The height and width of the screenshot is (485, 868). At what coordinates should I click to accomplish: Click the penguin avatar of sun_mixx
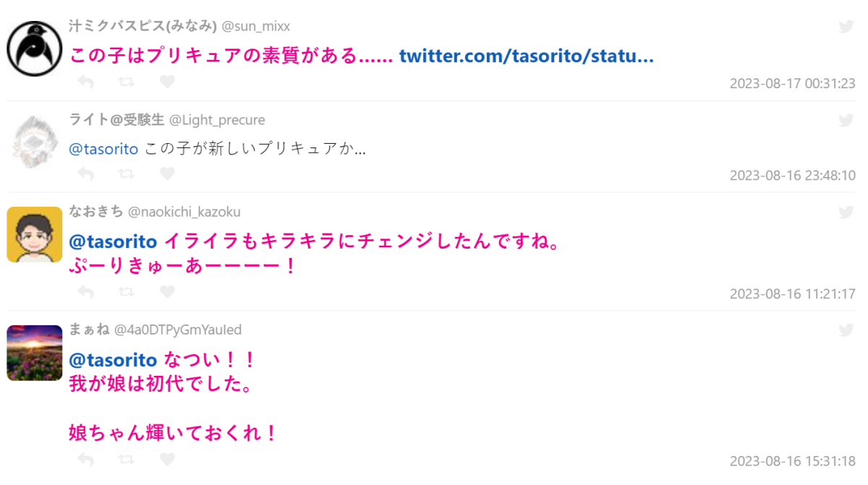click(x=35, y=48)
